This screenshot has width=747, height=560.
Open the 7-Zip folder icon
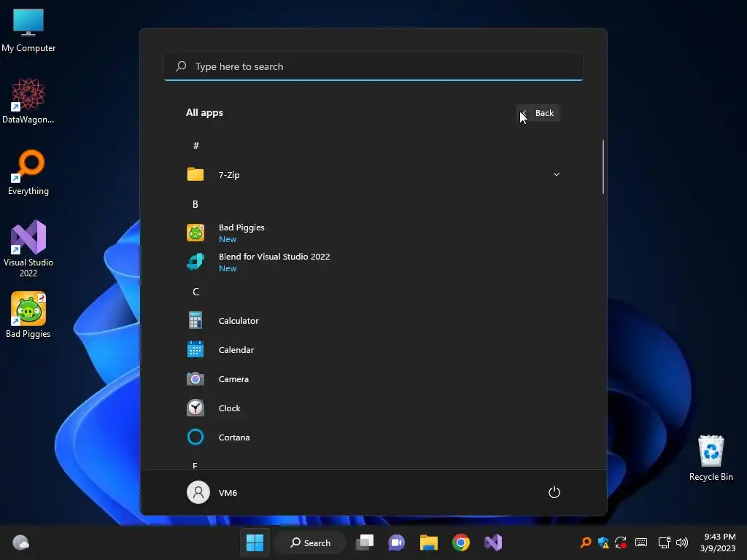(196, 175)
